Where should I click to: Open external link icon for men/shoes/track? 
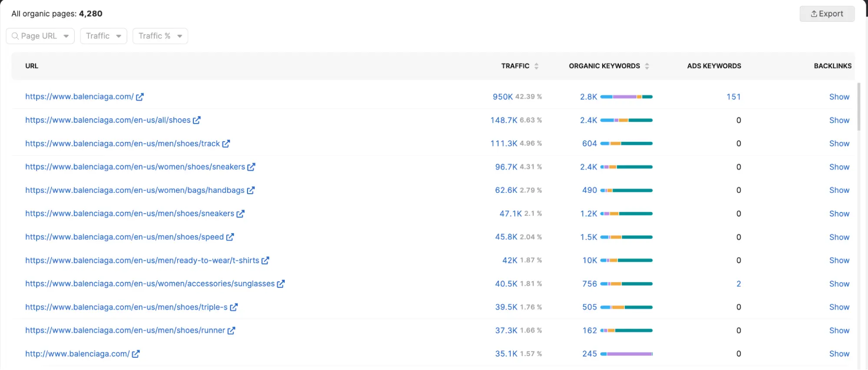pyautogui.click(x=226, y=144)
